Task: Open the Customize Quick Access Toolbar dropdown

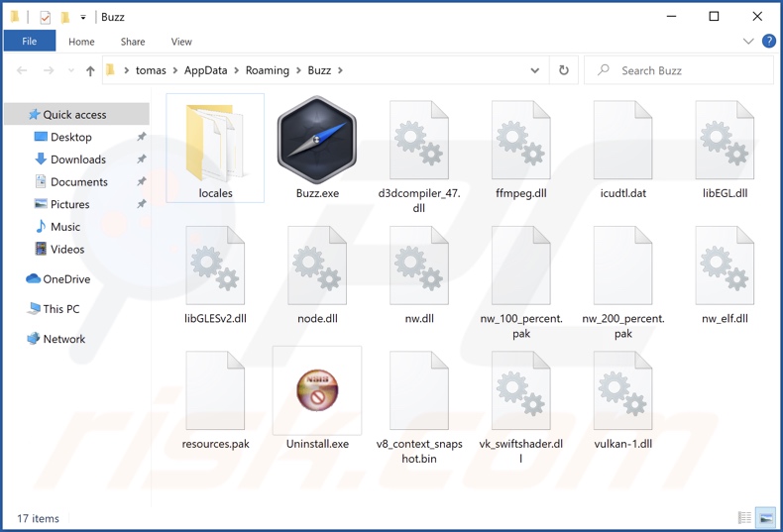Action: tap(83, 17)
